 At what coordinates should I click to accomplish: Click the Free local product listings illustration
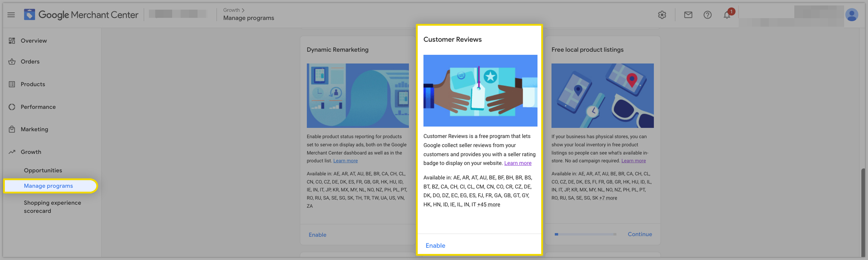point(603,96)
